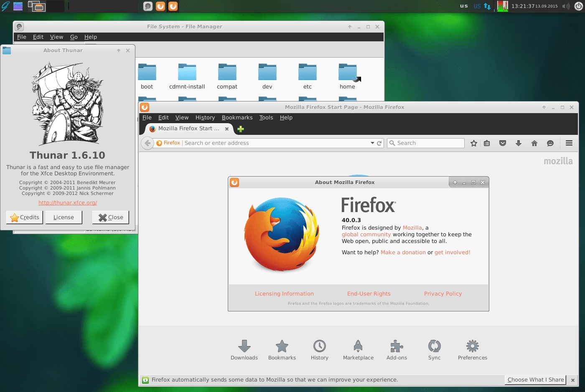Click License button in About Thunar
The image size is (585, 392).
coord(64,217)
